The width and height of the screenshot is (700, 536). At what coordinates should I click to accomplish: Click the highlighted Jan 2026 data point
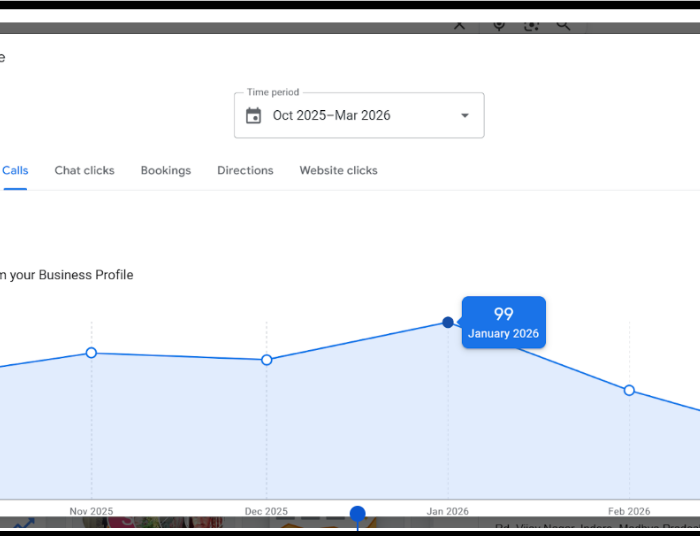(448, 322)
